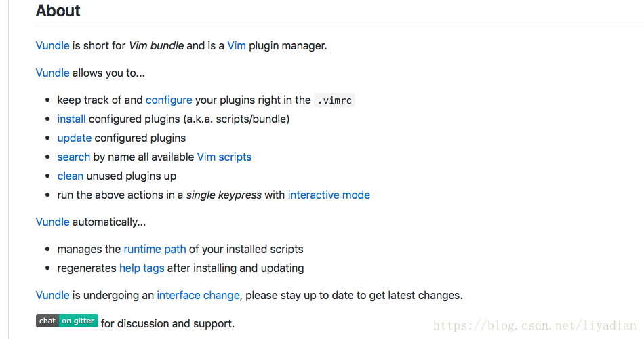Viewport: 644px width, 339px height.
Task: Open the interface change link
Action: pyautogui.click(x=198, y=295)
